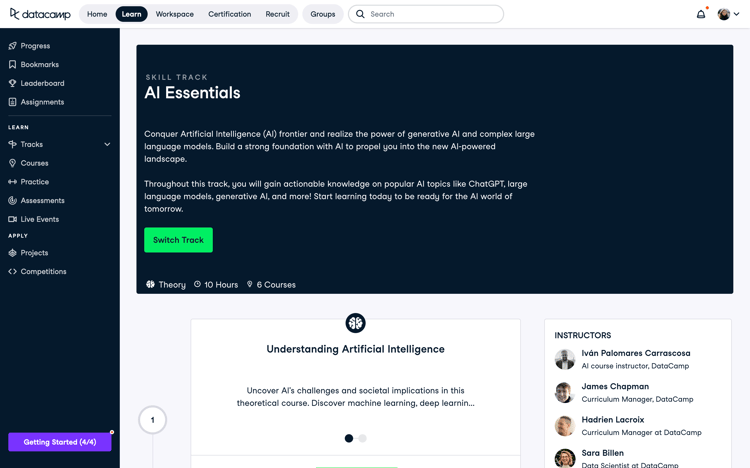This screenshot has height=468, width=750.
Task: Click the search magnifier icon
Action: 360,14
